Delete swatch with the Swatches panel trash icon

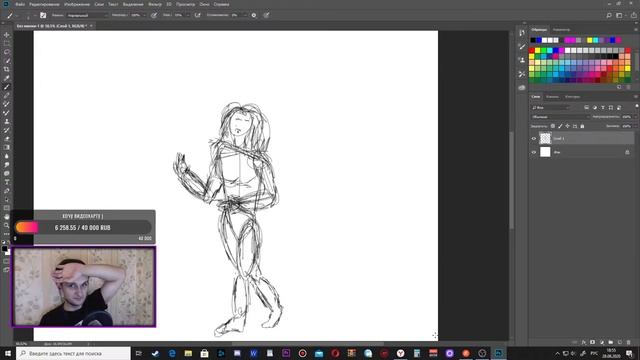tap(629, 87)
